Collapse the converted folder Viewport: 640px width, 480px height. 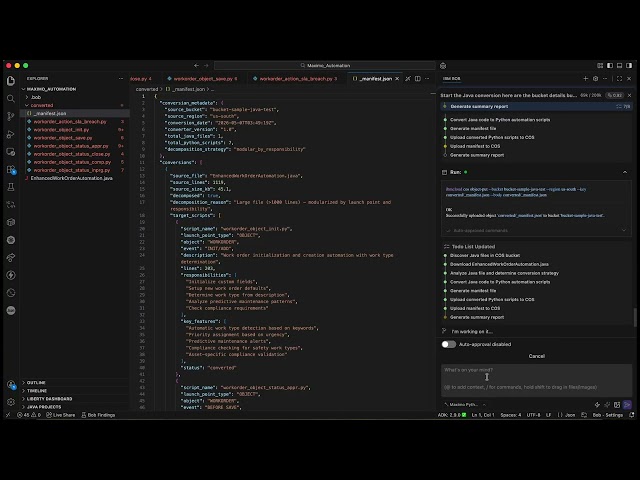[x=42, y=105]
